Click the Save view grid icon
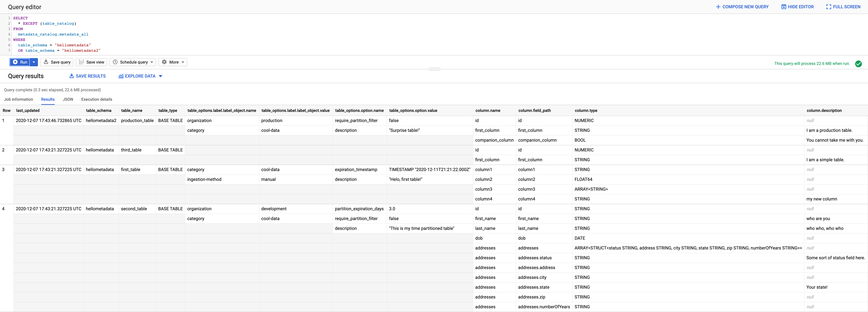 [81, 62]
